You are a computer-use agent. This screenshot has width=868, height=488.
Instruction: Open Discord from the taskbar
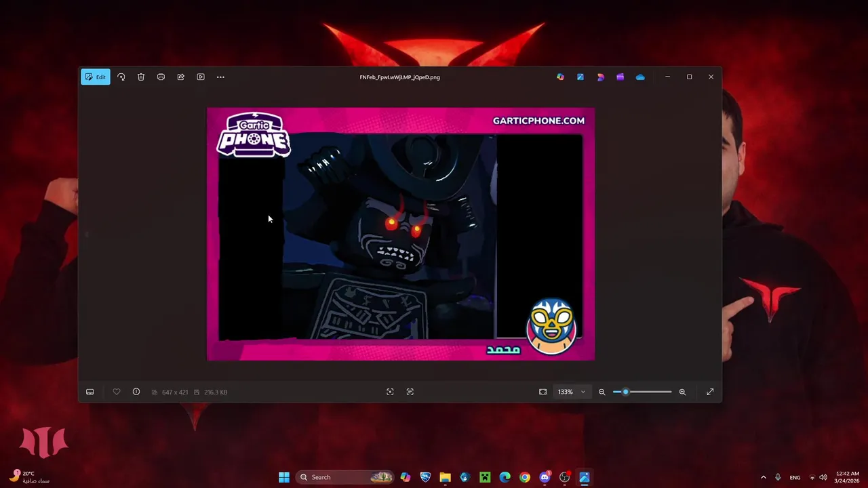(x=545, y=477)
